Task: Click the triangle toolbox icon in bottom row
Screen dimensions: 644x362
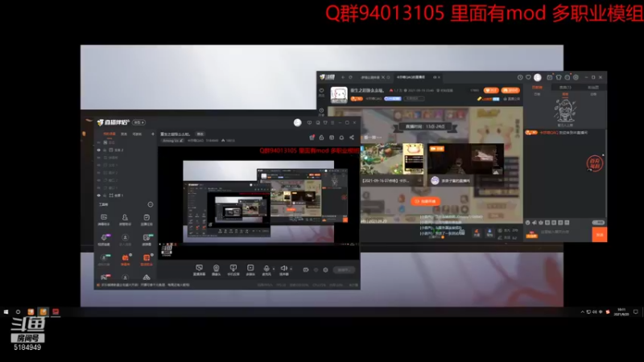Action: click(x=147, y=278)
